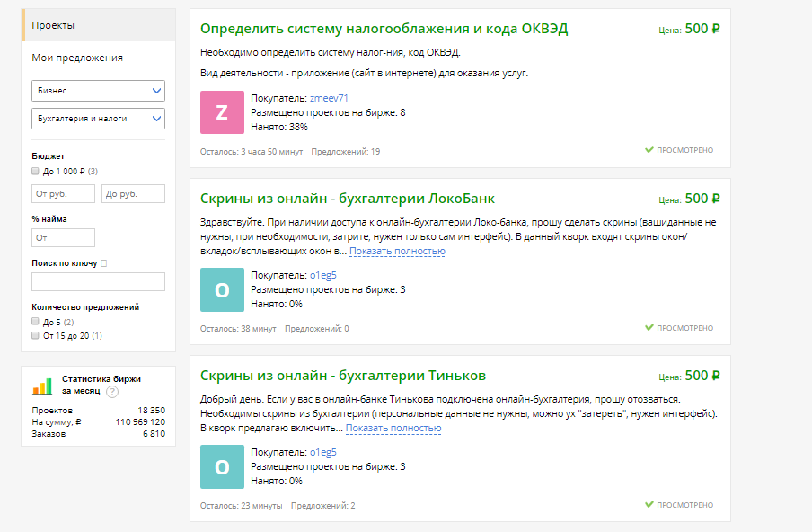Image resolution: width=812 pixels, height=532 pixels.
Task: Focus the От руб. budget field
Action: coord(63,194)
